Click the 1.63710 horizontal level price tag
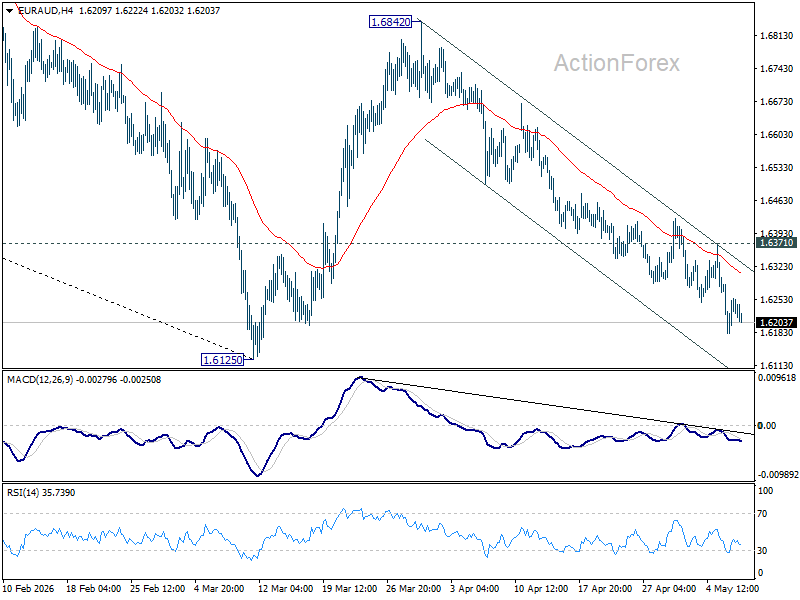Screen dimensions: 800x600 [777, 243]
